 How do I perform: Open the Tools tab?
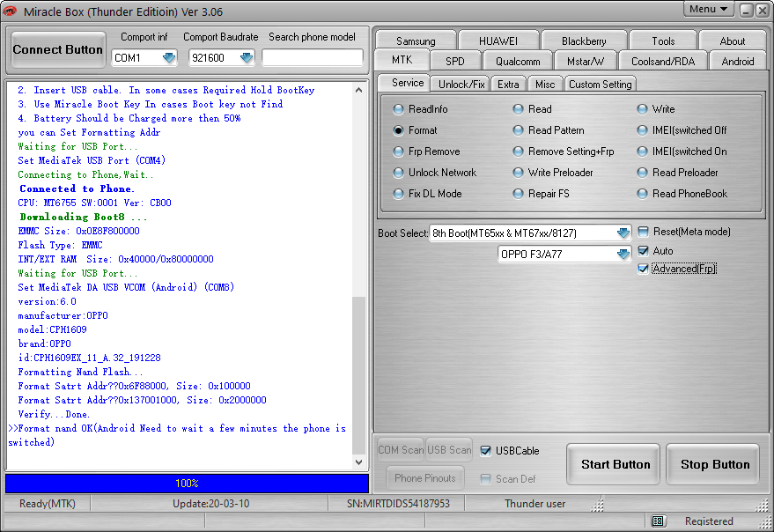click(x=663, y=41)
